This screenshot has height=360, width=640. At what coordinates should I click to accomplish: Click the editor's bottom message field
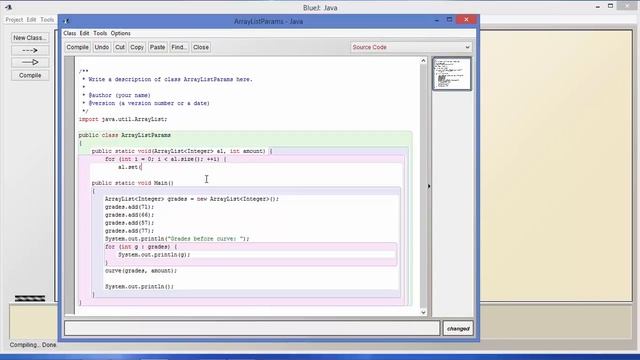point(252,329)
